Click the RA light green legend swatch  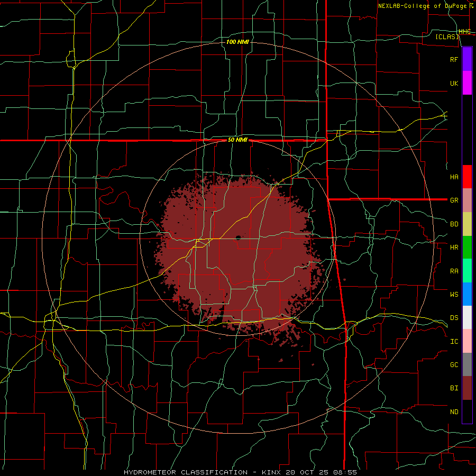coord(467,271)
